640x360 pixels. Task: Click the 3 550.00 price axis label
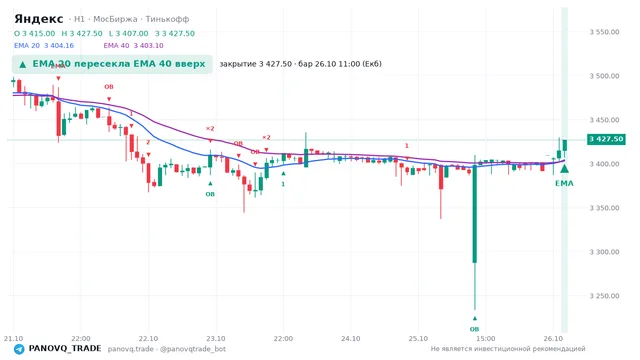[604, 32]
